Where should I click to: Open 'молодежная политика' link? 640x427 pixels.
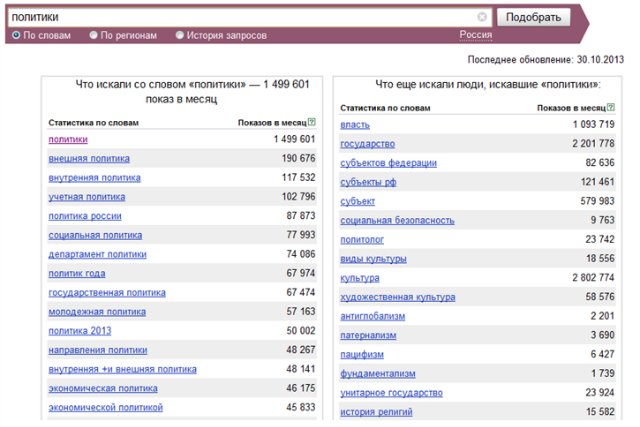point(97,312)
